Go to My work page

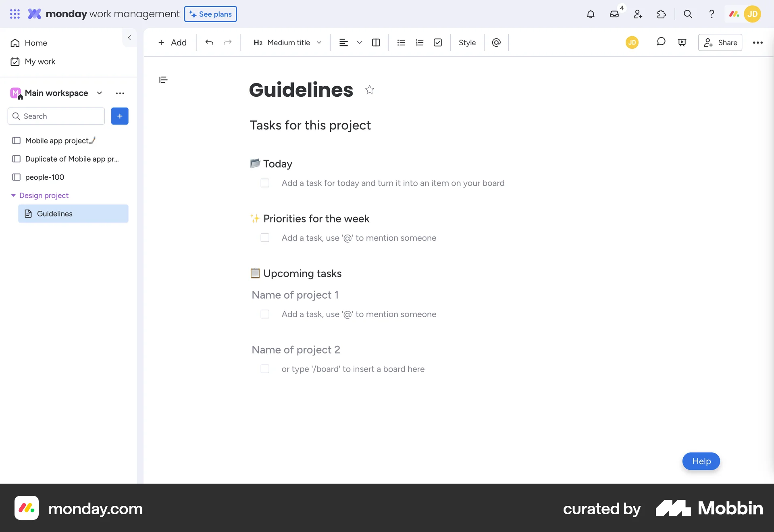coord(40,62)
